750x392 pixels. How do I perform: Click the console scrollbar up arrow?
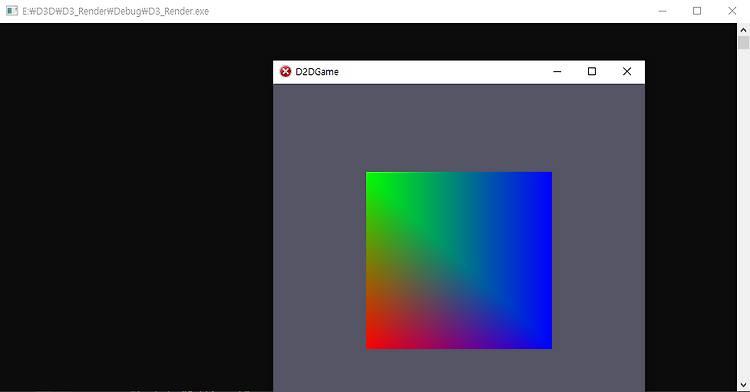point(743,30)
